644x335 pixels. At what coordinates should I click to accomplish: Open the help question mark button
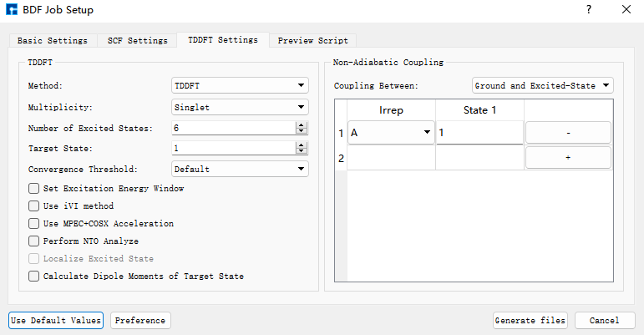point(589,9)
